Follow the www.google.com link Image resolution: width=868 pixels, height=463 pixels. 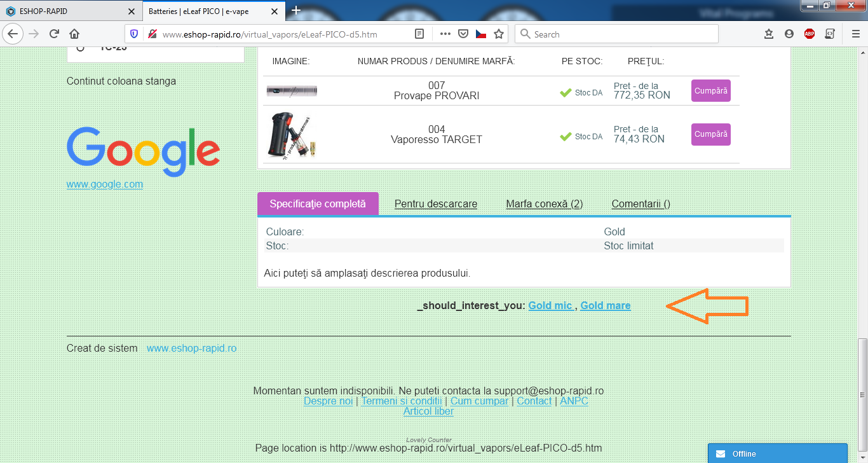(105, 184)
